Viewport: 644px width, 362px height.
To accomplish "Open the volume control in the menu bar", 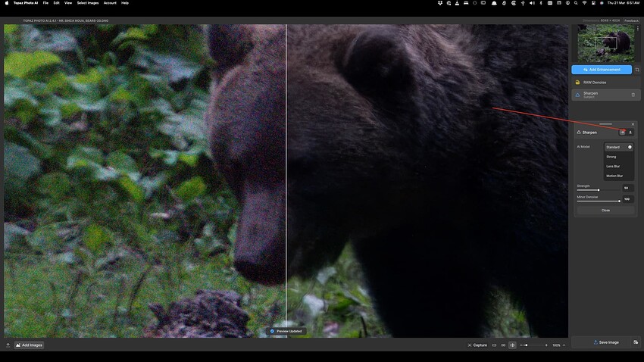I will pyautogui.click(x=532, y=3).
